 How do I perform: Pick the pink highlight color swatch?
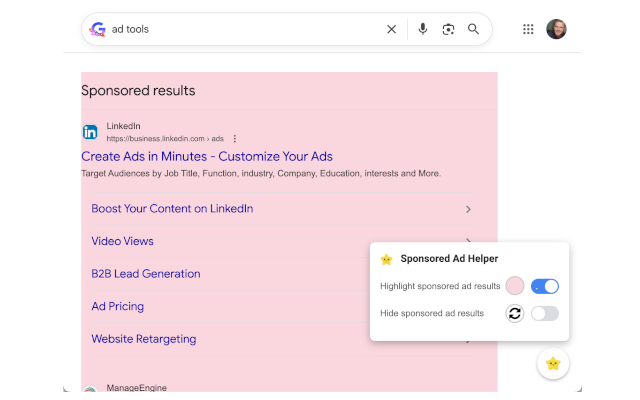(x=515, y=286)
